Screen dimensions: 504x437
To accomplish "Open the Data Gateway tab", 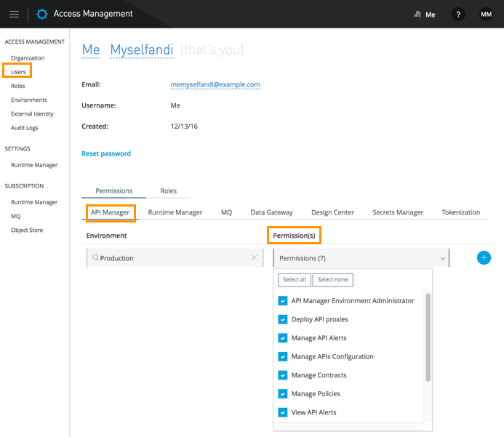I will point(271,212).
